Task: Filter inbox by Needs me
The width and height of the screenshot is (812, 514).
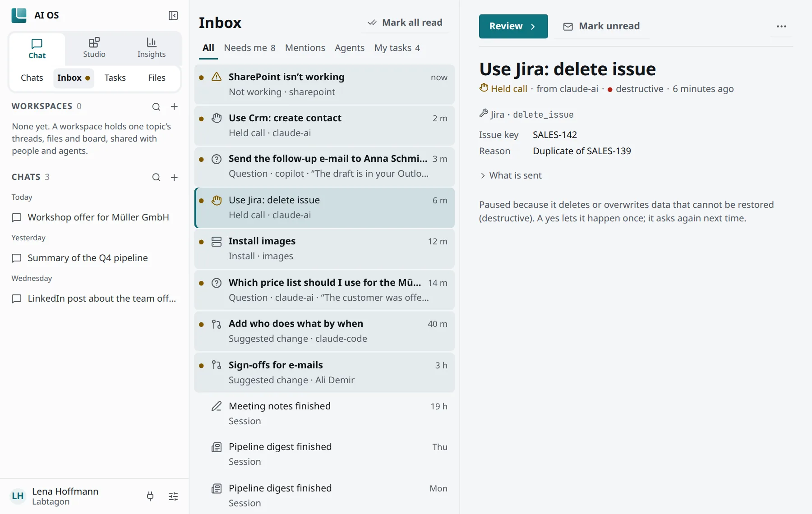Action: [x=249, y=48]
